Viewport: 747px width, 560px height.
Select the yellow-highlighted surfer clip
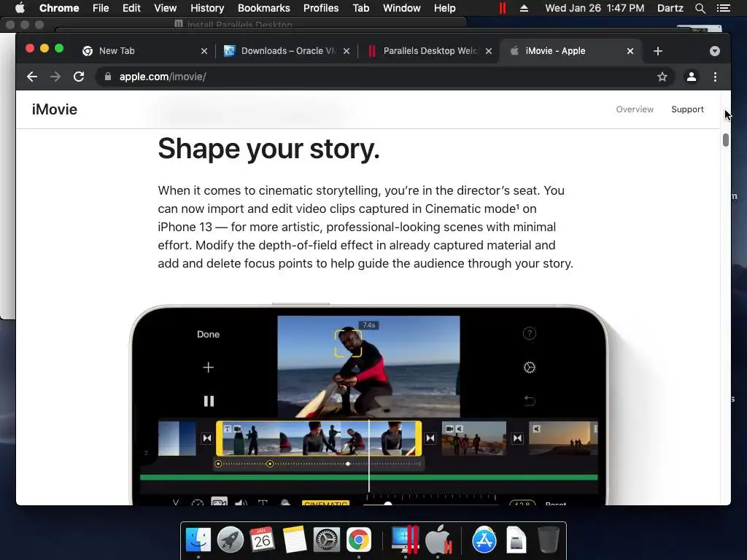[x=319, y=438]
